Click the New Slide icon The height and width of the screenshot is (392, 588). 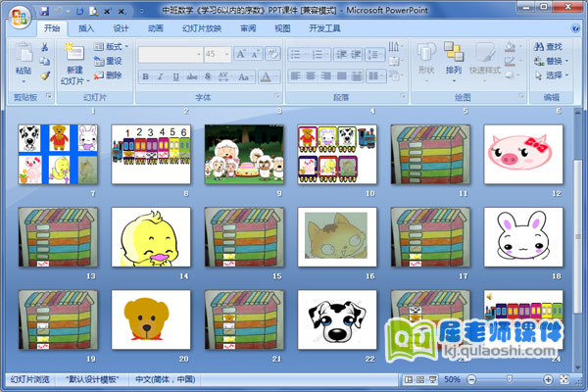pos(74,60)
